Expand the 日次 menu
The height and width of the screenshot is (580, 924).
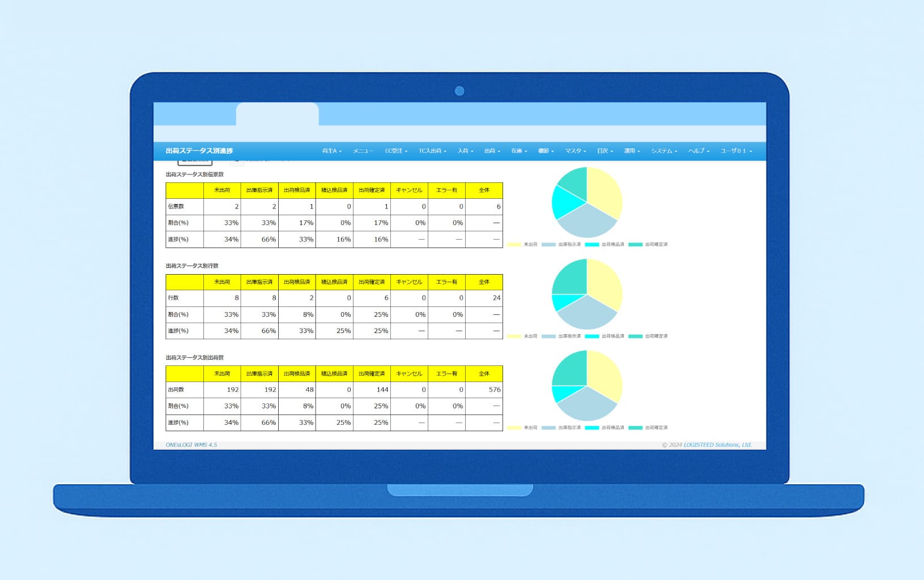coord(604,151)
